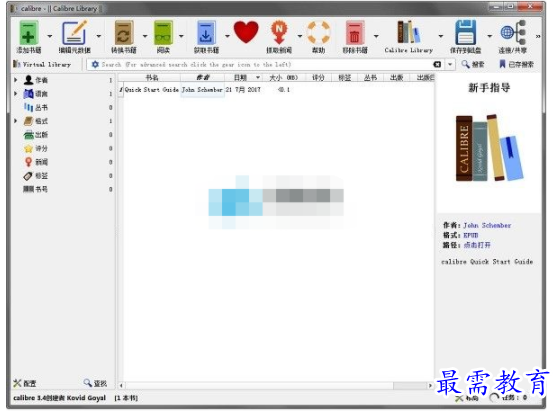Expand the Authors tree node
Viewport: 558px width, 414px height.
[16, 80]
